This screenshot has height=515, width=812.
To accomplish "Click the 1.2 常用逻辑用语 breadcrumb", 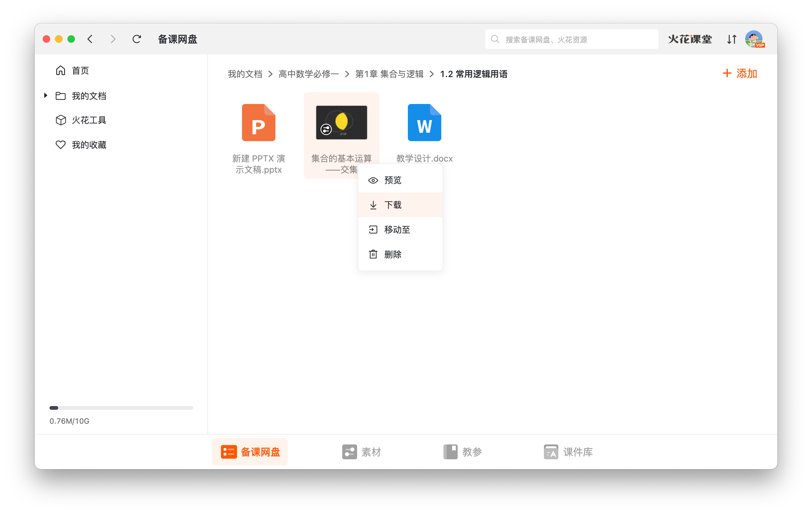I will point(474,74).
